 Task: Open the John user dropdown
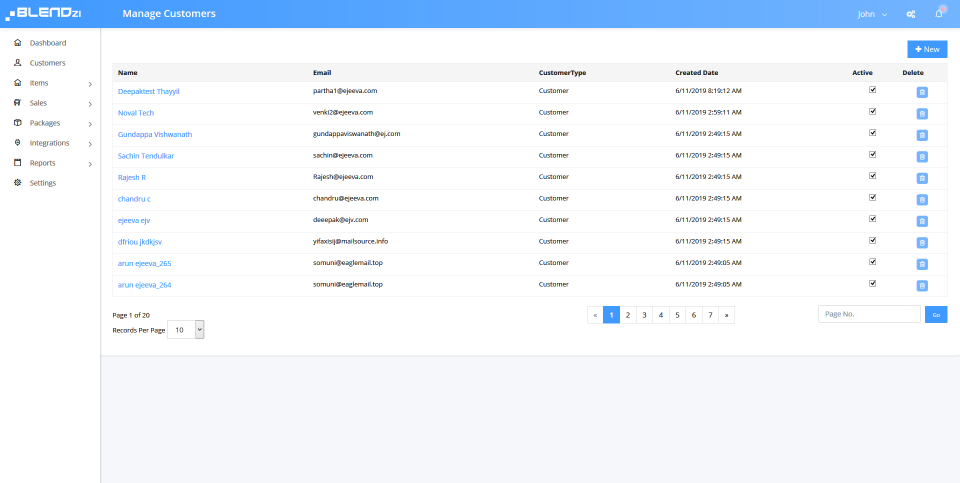(872, 14)
